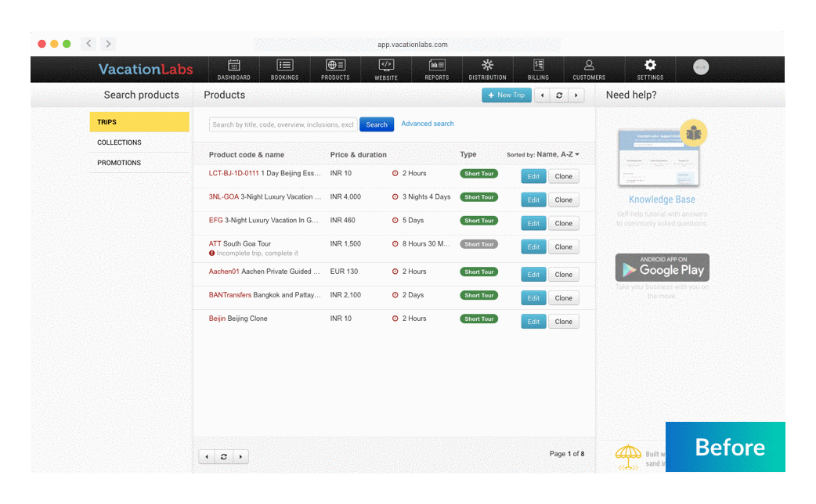816x504 pixels.
Task: Open the Reports chart icon
Action: [x=437, y=66]
